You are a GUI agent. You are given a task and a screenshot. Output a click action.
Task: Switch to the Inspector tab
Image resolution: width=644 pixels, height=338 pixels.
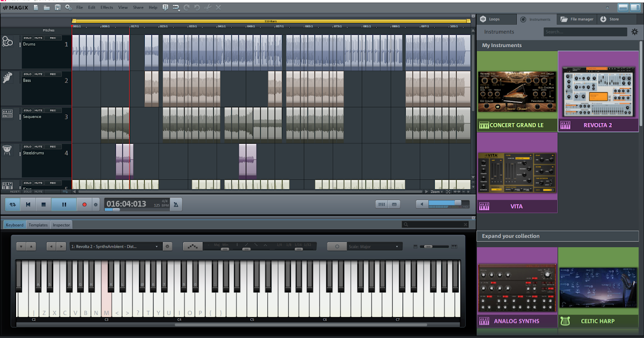[x=61, y=225]
